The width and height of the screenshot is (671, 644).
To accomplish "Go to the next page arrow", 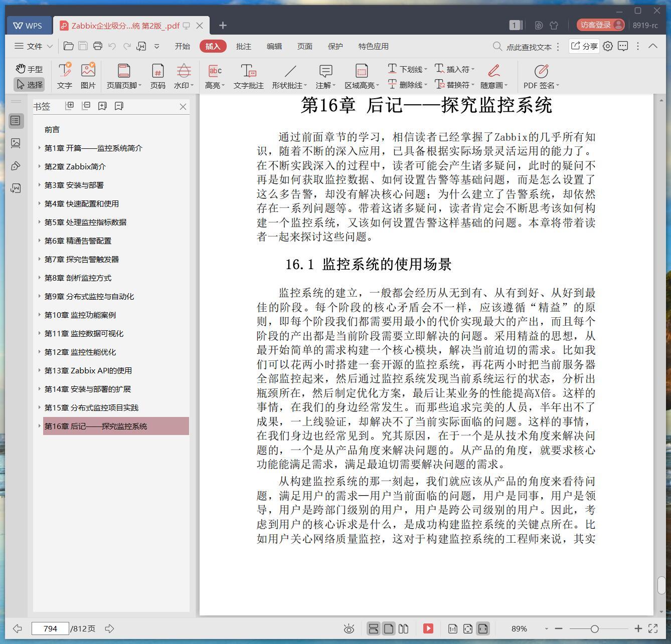I will pos(110,628).
